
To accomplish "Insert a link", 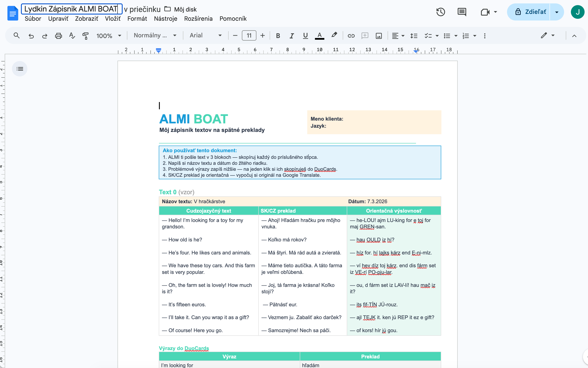I will pyautogui.click(x=351, y=35).
